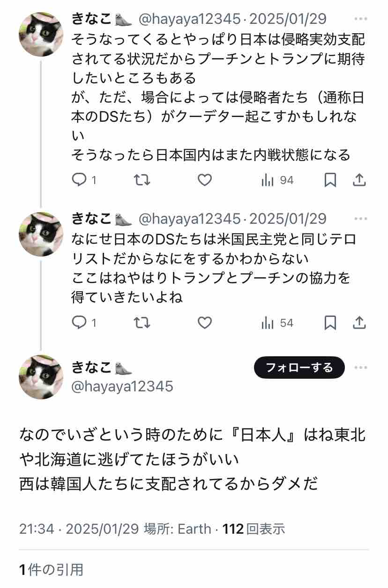Share the second tweet
Screen dimensions: 388x588
point(359,323)
